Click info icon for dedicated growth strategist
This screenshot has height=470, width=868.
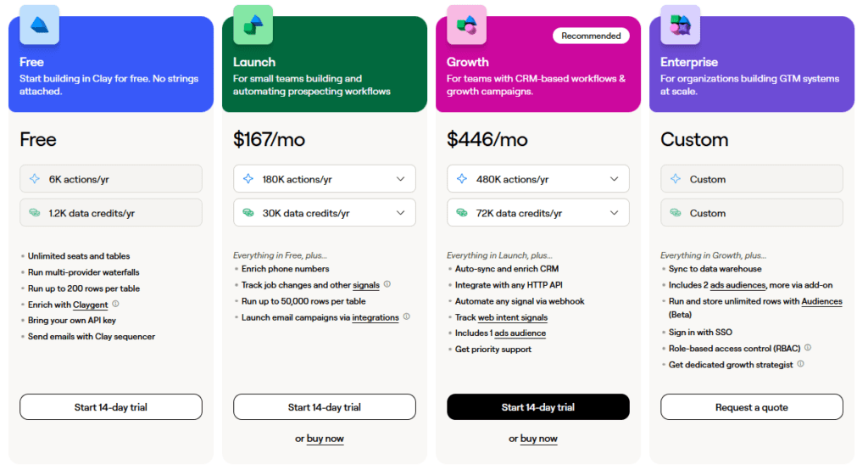(x=801, y=364)
